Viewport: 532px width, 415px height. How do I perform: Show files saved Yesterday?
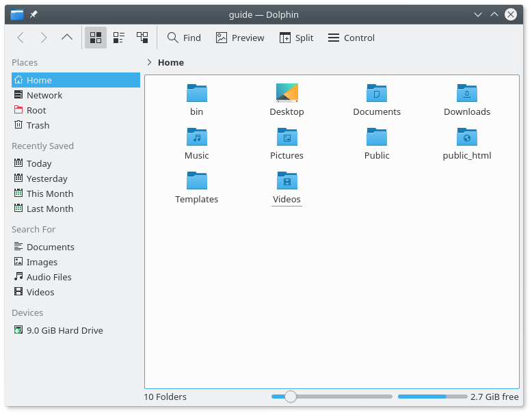click(x=46, y=178)
